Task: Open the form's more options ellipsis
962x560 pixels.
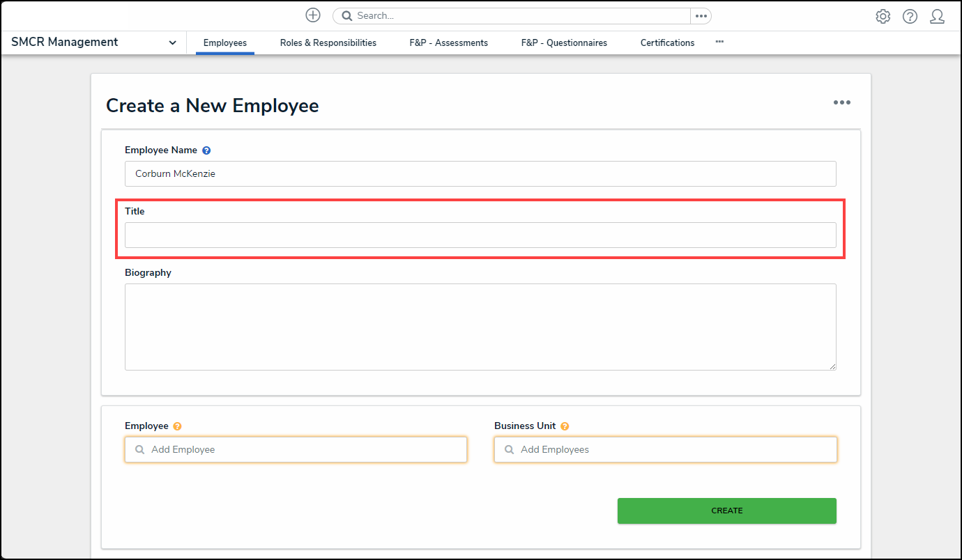Action: point(841,103)
